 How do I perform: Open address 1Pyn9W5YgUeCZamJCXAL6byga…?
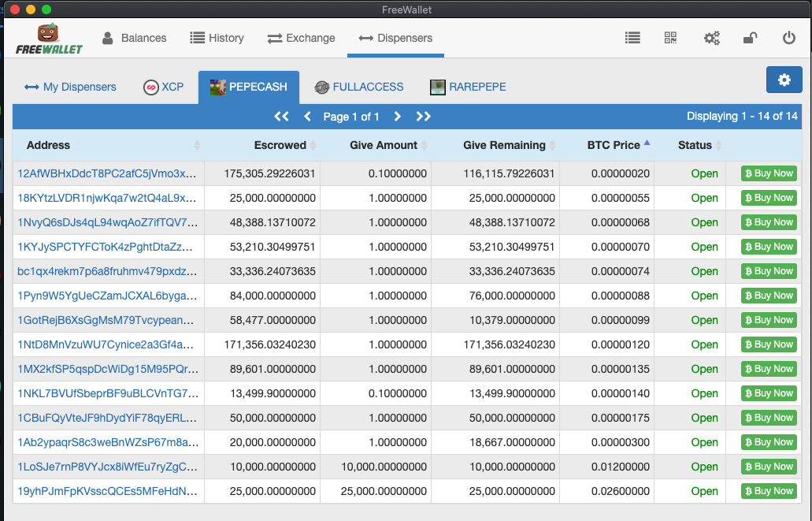coord(107,296)
